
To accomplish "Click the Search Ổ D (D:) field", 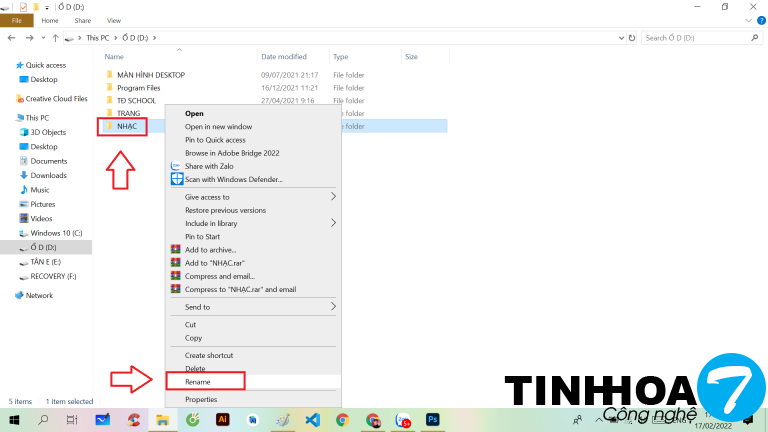I will tap(700, 38).
